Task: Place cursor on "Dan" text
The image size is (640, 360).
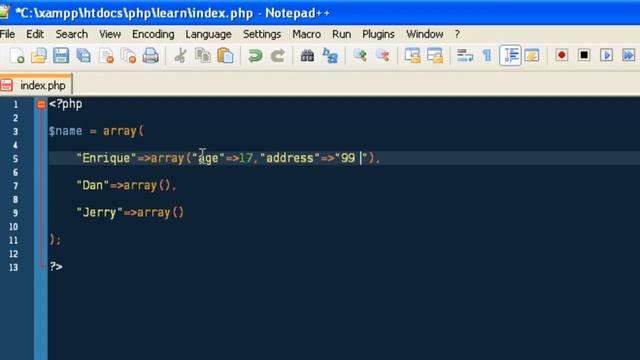Action: click(x=93, y=185)
